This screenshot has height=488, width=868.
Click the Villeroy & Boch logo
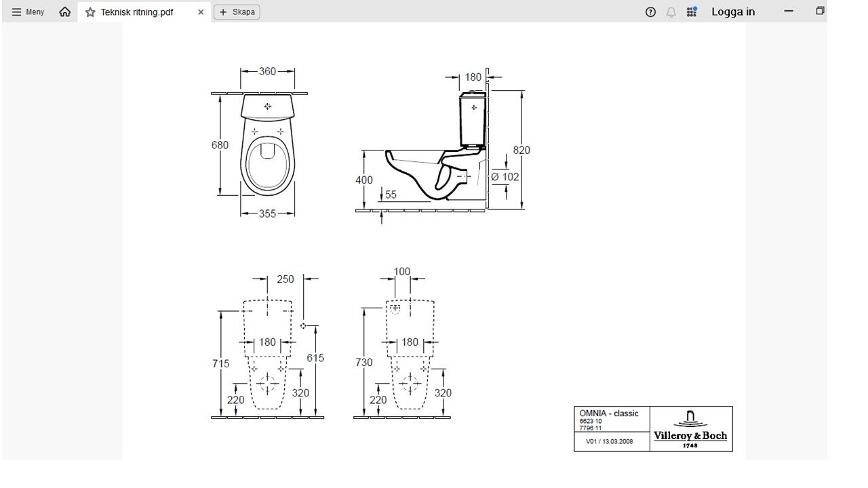(x=690, y=428)
